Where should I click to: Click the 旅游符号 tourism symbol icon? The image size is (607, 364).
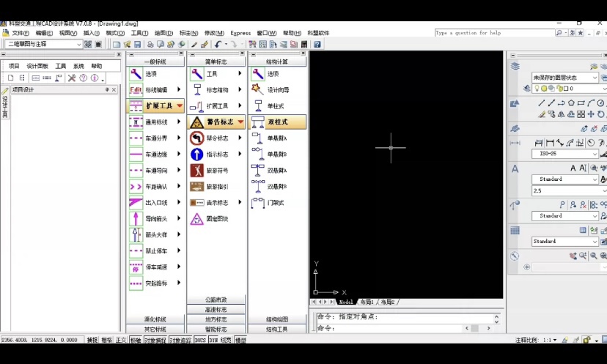[x=196, y=171]
